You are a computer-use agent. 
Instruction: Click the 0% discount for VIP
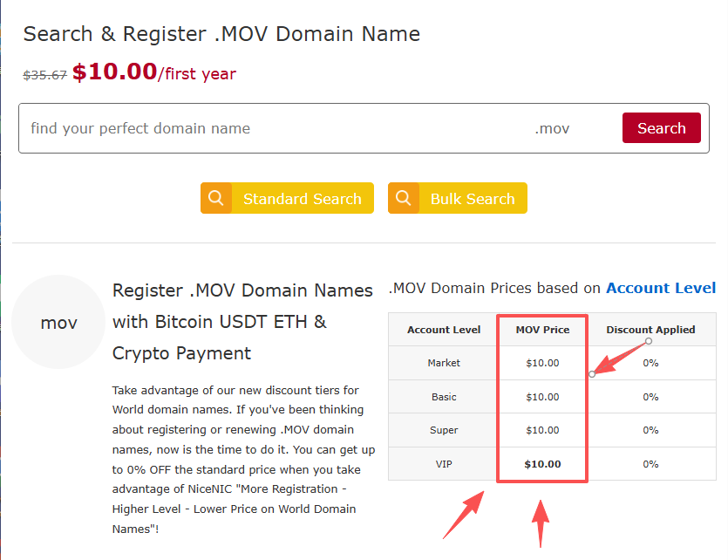[650, 463]
